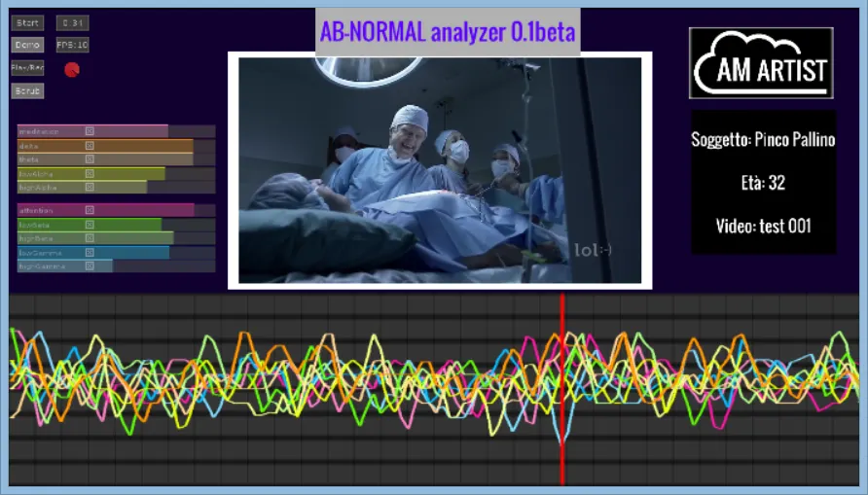The width and height of the screenshot is (868, 495).
Task: Click the AB-NORMAL analyzer 0.1beta title
Action: (448, 31)
